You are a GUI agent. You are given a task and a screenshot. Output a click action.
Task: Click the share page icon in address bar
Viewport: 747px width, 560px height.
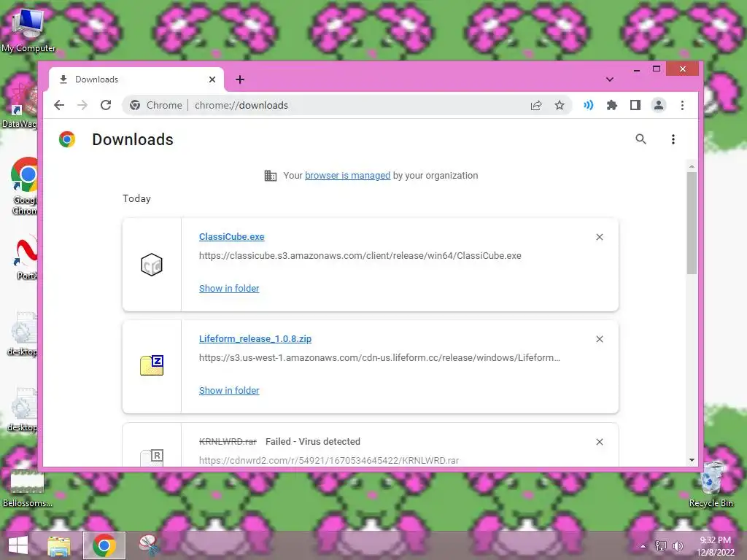(536, 105)
